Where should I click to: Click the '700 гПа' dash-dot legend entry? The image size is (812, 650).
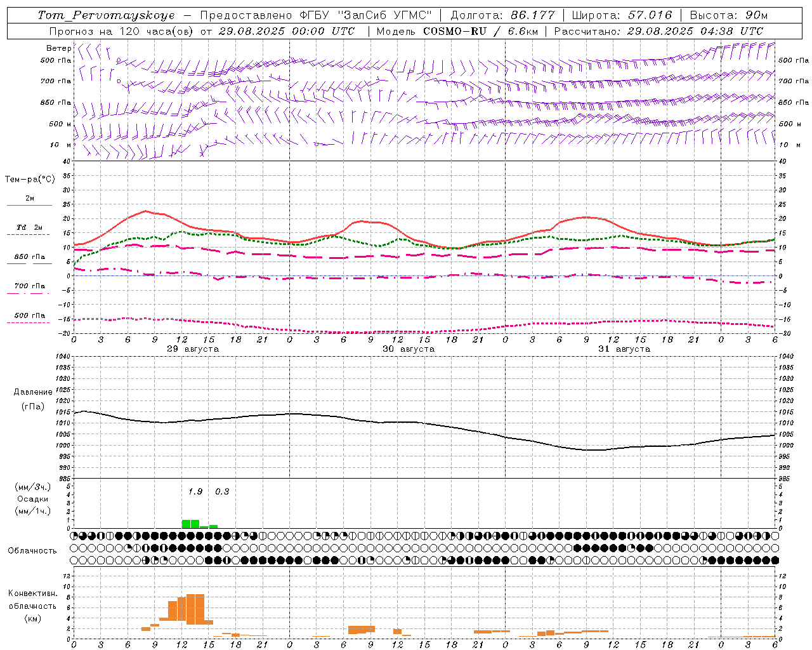29,286
